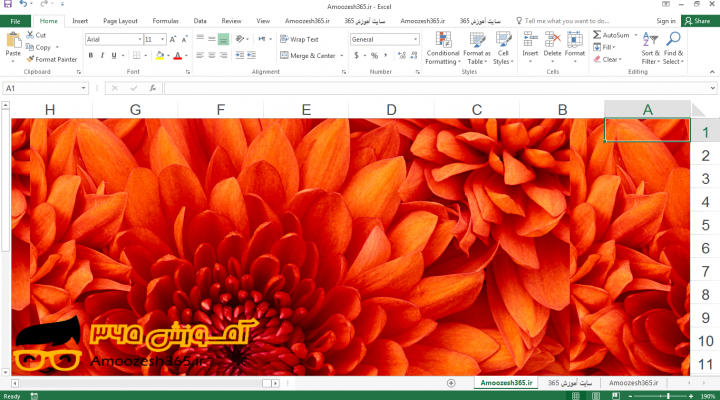Click Insert Function fx icon
This screenshot has width=720, height=400.
pyautogui.click(x=153, y=88)
